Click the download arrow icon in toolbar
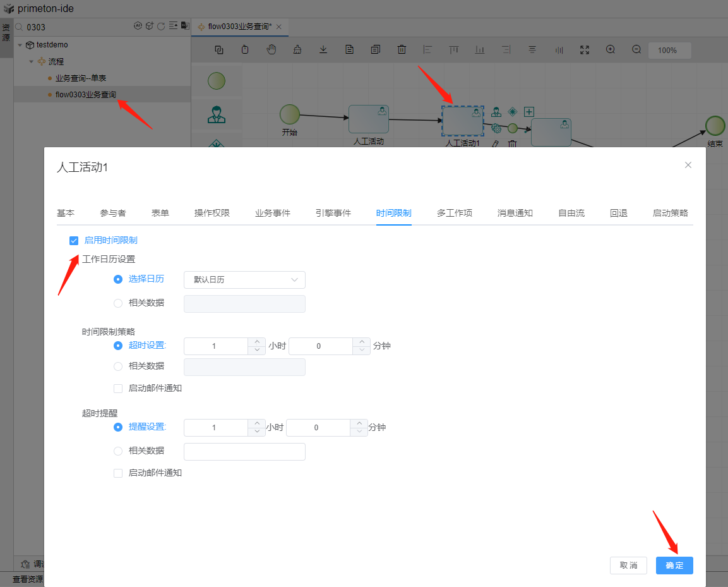The image size is (728, 587). 323,50
